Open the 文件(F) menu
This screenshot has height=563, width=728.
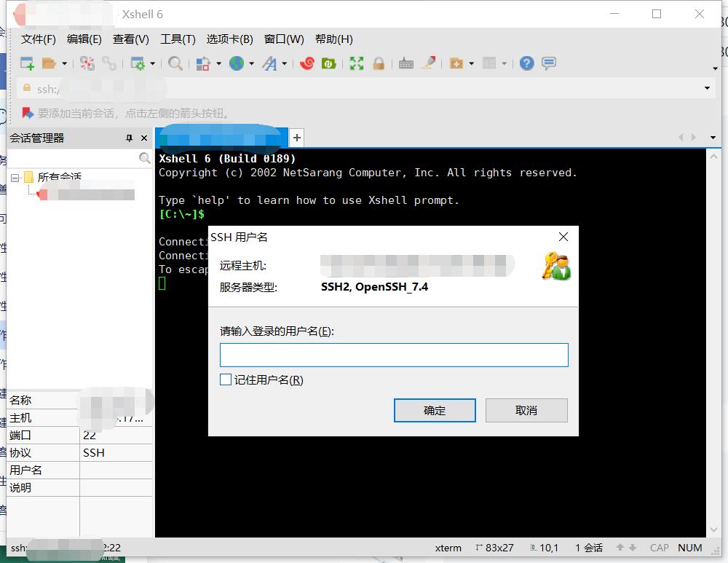(37, 39)
